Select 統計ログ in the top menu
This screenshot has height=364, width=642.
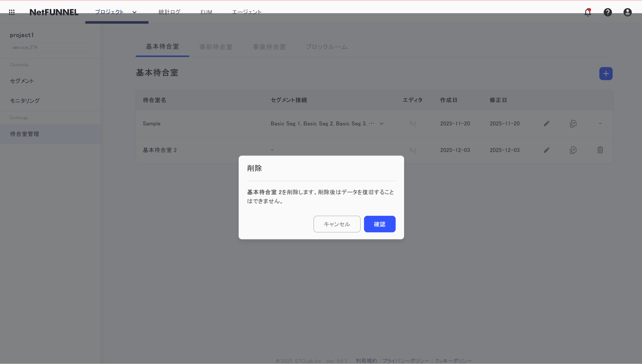click(169, 12)
